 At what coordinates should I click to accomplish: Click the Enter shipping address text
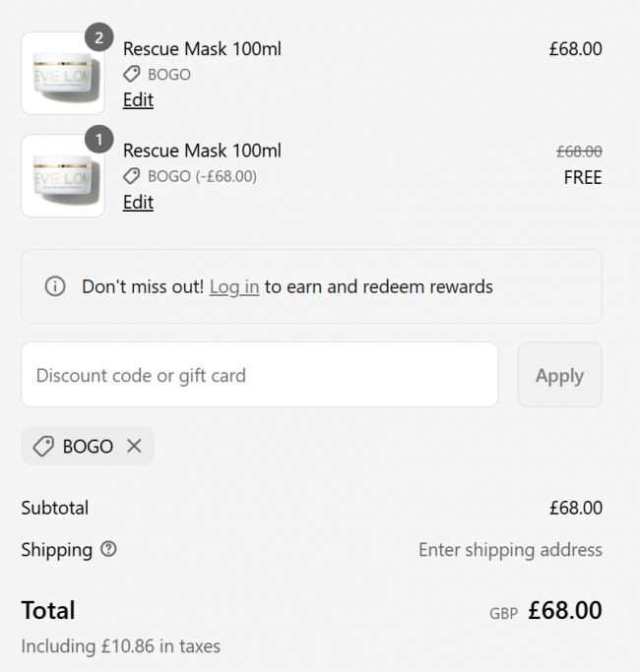(x=510, y=550)
